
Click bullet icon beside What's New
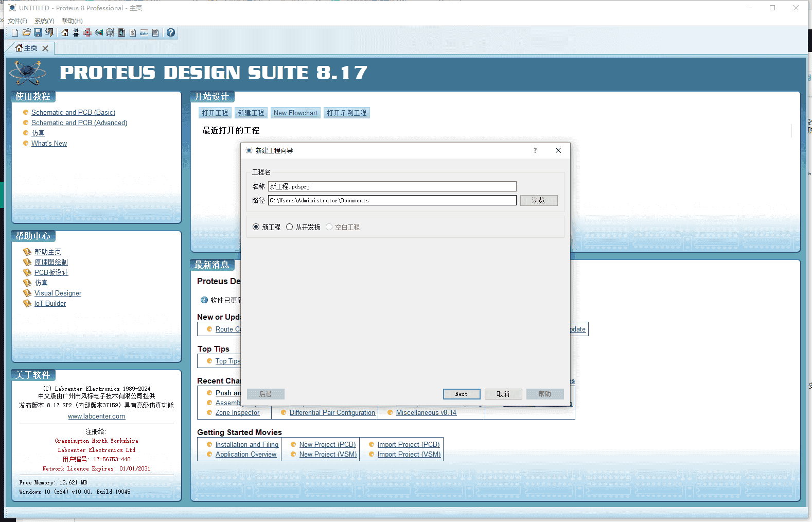pyautogui.click(x=26, y=143)
